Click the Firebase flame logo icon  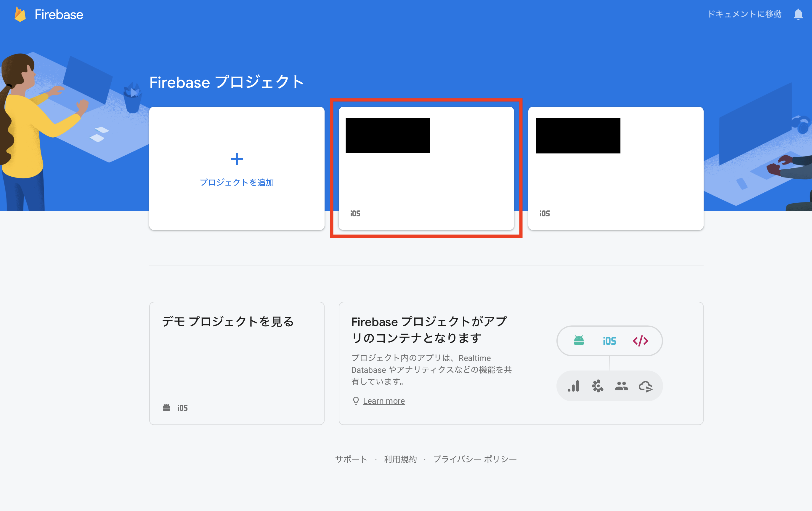(20, 15)
